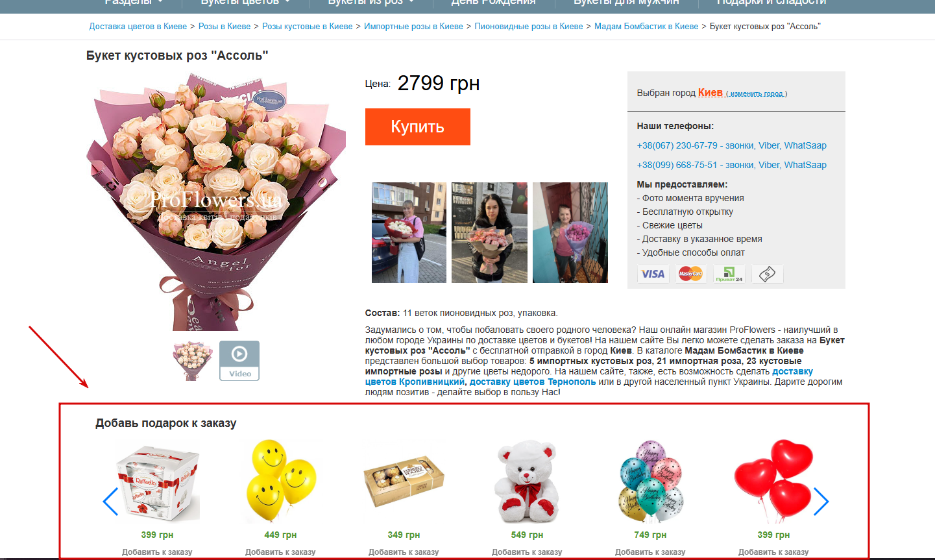Click the orange Купить button

417,127
